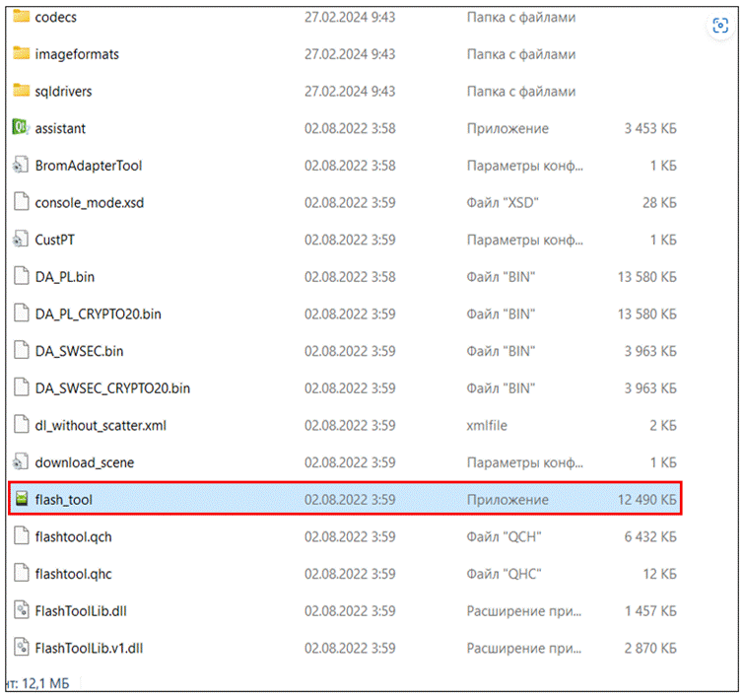Select the CustPT file name
Screen dimensions: 745x700
click(54, 240)
